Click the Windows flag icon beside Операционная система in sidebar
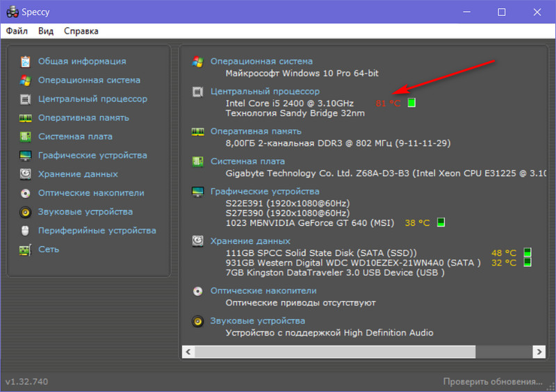The width and height of the screenshot is (556, 392). (25, 80)
